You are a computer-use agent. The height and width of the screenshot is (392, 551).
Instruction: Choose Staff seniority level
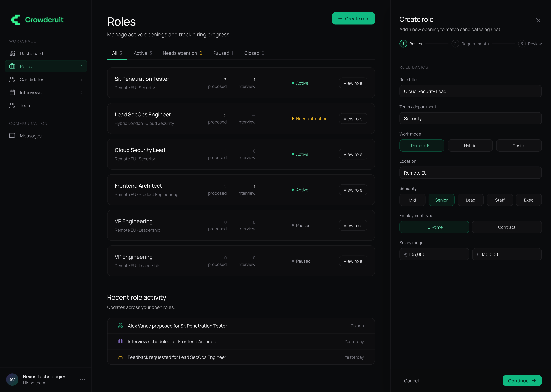pos(500,200)
